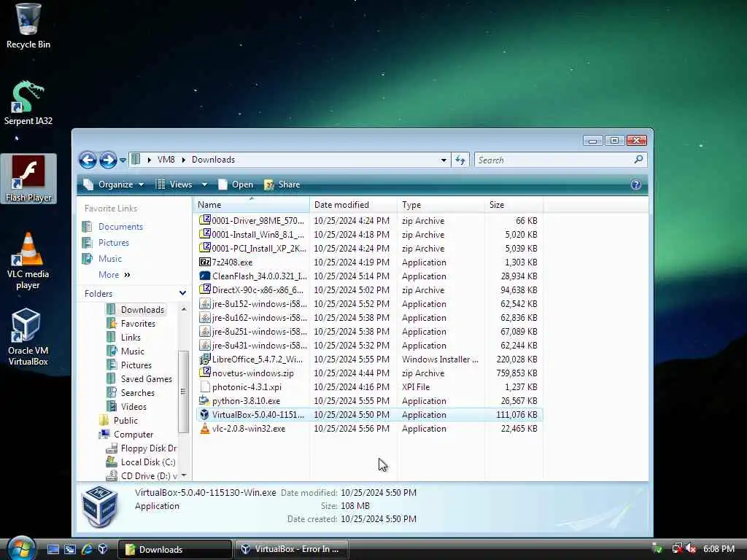This screenshot has height=560, width=747.
Task: Open the Views dropdown arrow
Action: click(x=204, y=184)
